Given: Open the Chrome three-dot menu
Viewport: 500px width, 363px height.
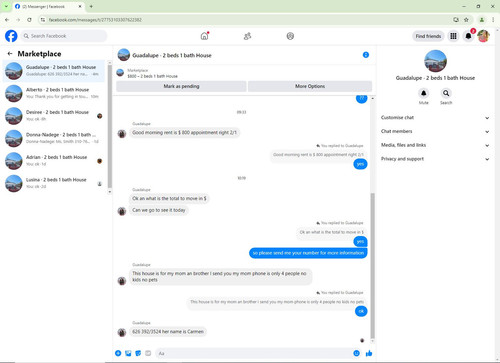Looking at the screenshot, I should click(493, 20).
